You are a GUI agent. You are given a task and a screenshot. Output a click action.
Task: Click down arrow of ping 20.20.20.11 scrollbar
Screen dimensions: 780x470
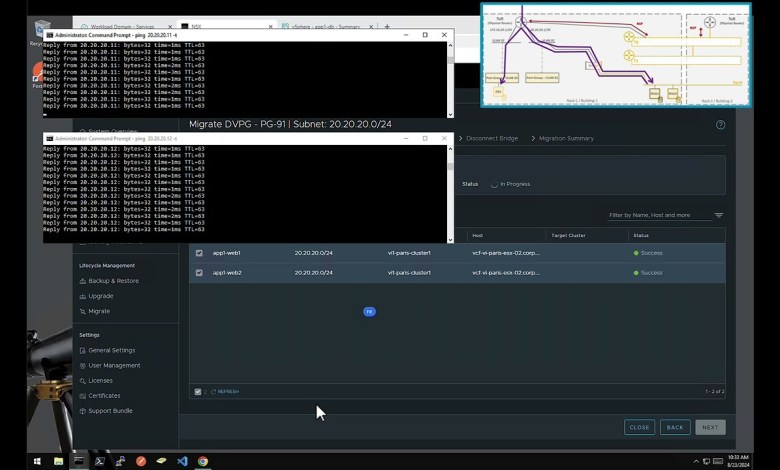click(450, 114)
